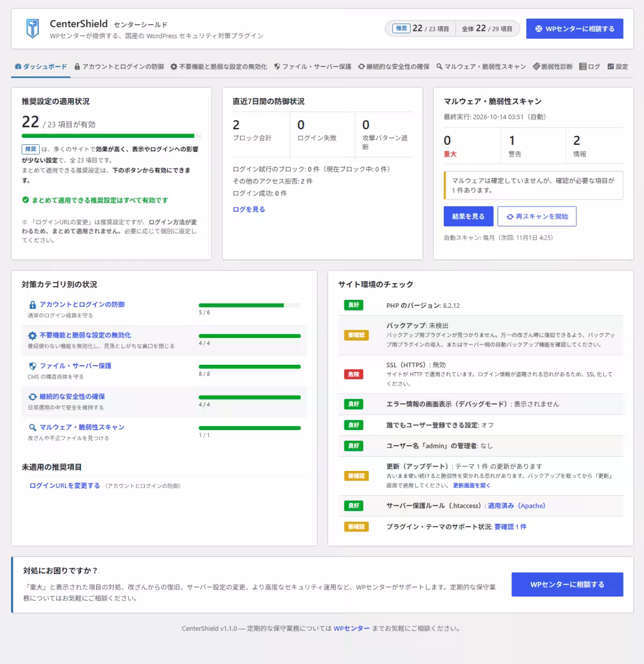Click the 22/23 recommended settings progress bar
This screenshot has height=664, width=644.
pyautogui.click(x=112, y=136)
